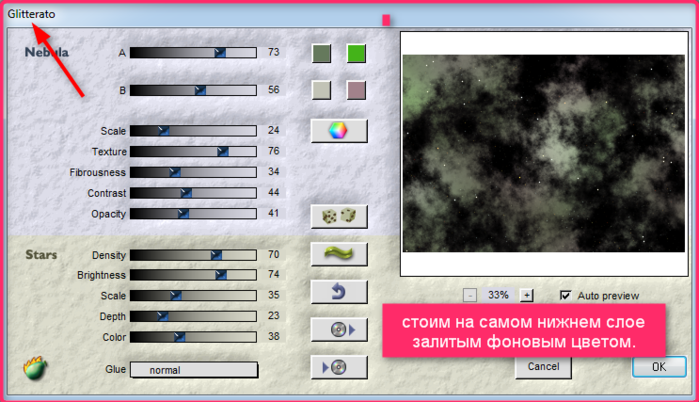Pick the mauve Nebula B swatch
This screenshot has width=699, height=402.
click(x=356, y=90)
